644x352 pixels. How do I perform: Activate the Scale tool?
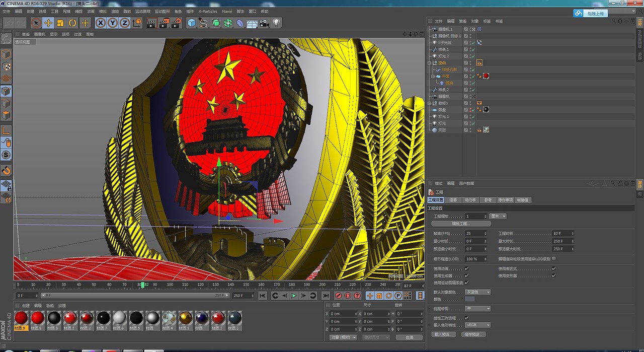(60, 23)
